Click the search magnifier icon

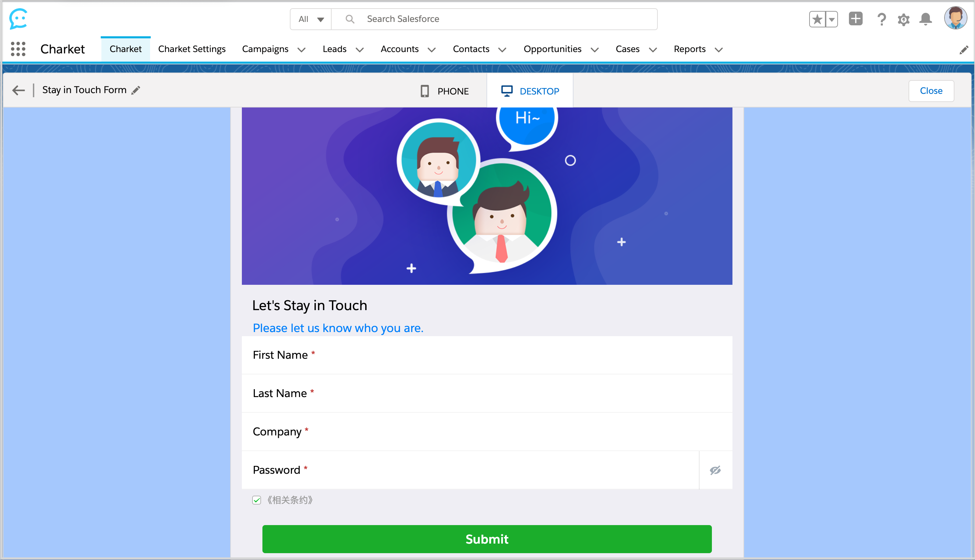(349, 19)
